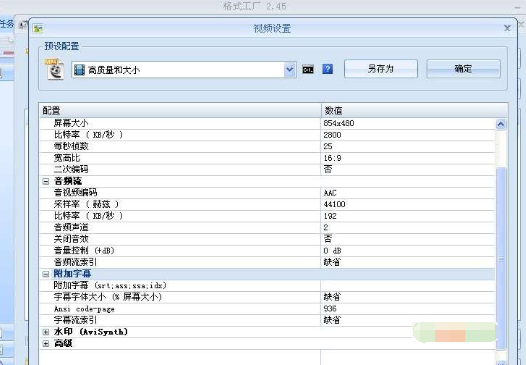The height and width of the screenshot is (365, 526).
Task: Select the 每秒帧数 row
Action: (267, 146)
